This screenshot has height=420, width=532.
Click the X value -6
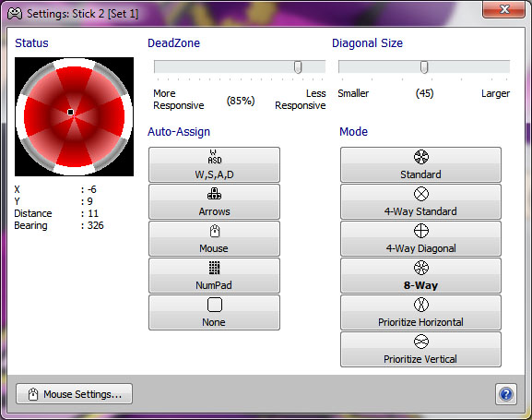click(x=91, y=189)
